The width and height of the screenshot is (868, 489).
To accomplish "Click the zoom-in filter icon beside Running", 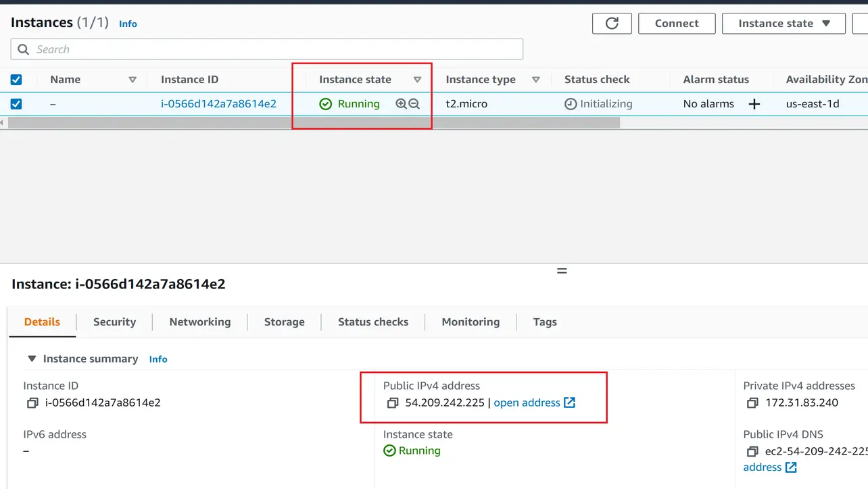I will pyautogui.click(x=401, y=104).
